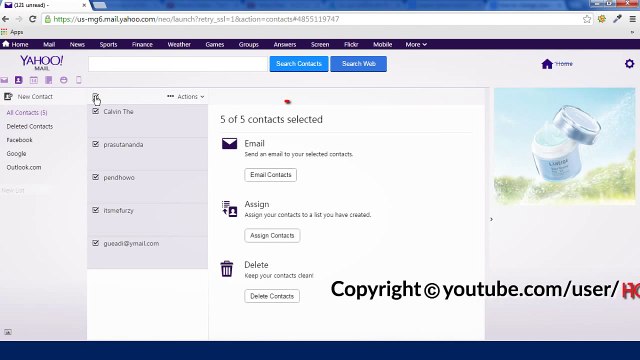Screen dimensions: 640x360
Task: Click the Email Contacts button
Action: (271, 175)
